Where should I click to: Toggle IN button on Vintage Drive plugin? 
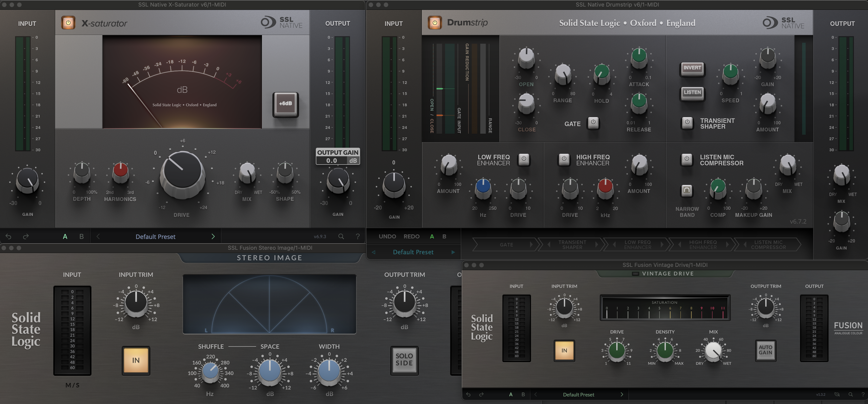[x=564, y=351]
